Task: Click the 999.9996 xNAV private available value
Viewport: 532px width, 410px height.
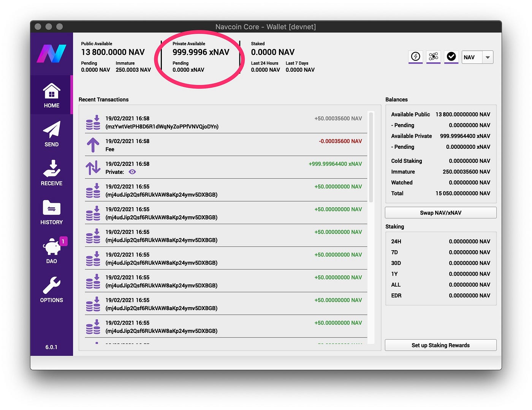Action: (x=201, y=52)
